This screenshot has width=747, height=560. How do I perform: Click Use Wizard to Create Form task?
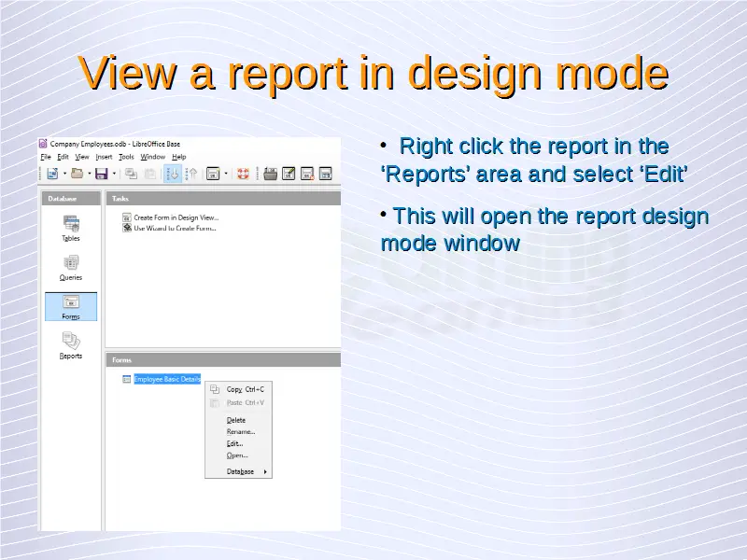[175, 228]
